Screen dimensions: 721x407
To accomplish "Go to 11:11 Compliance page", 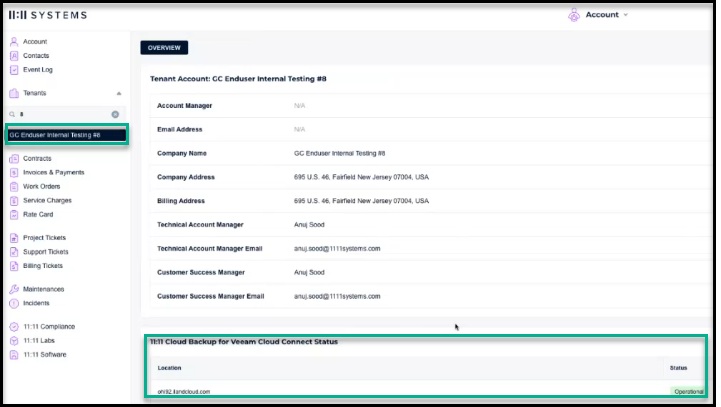I will click(49, 327).
